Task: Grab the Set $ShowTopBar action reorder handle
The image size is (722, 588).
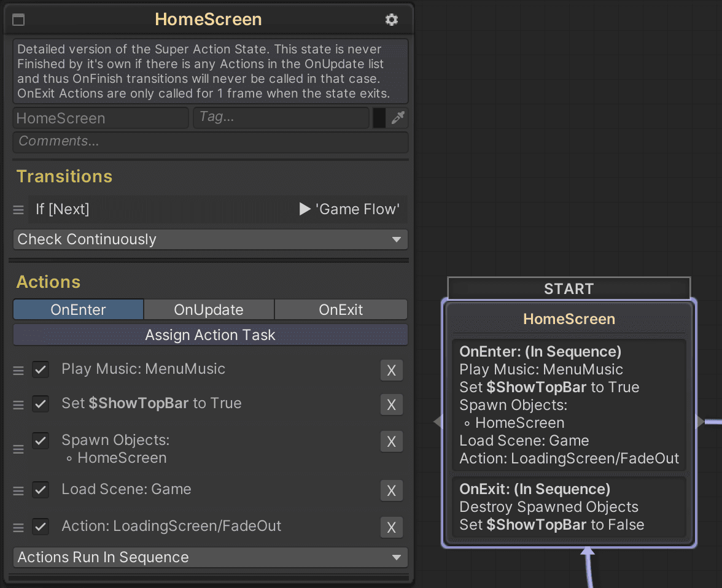Action: (x=18, y=404)
